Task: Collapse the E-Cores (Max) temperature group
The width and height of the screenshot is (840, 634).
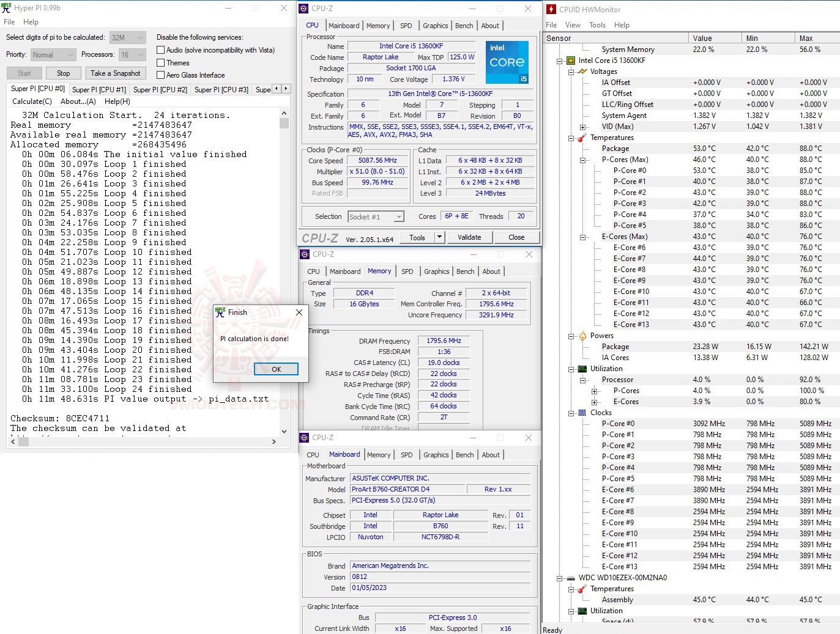Action: click(x=582, y=237)
